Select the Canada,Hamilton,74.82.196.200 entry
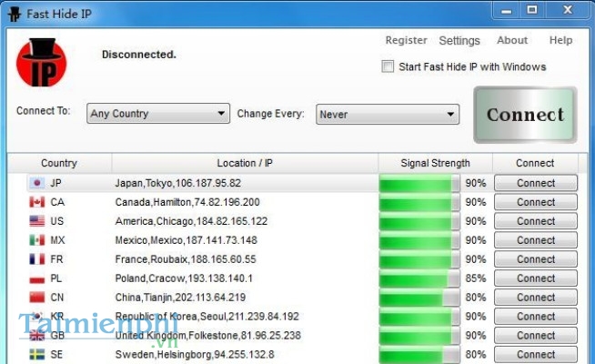 pyautogui.click(x=187, y=202)
